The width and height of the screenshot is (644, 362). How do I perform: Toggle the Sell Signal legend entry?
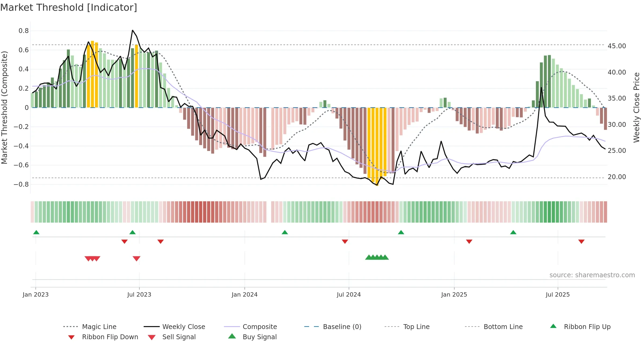tap(171, 337)
